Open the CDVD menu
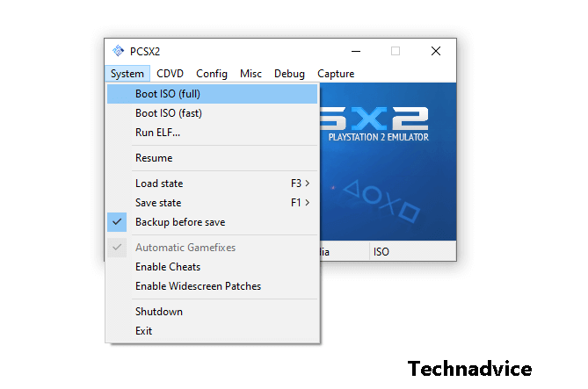Viewport: 588px width, 389px height. [x=170, y=74]
